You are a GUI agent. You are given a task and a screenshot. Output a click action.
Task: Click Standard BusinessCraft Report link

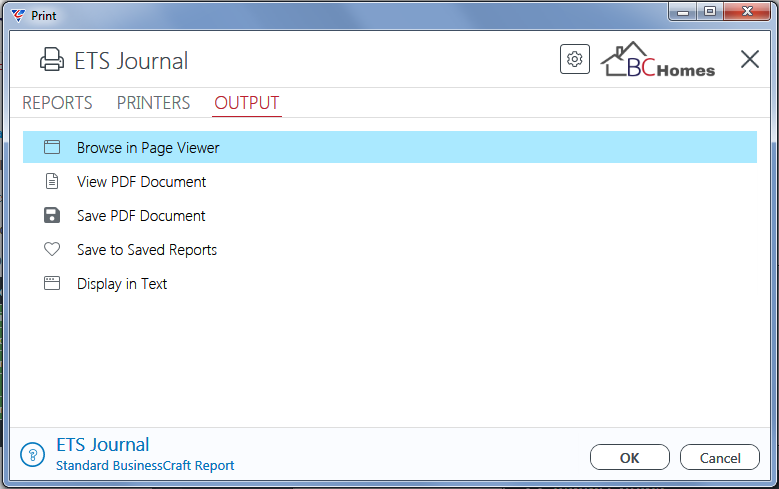(x=145, y=466)
